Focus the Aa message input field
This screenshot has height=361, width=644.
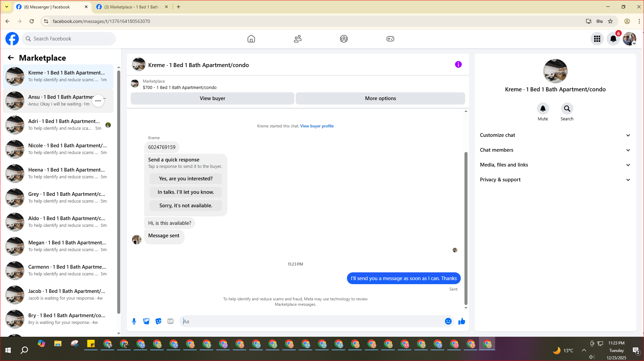click(x=312, y=321)
